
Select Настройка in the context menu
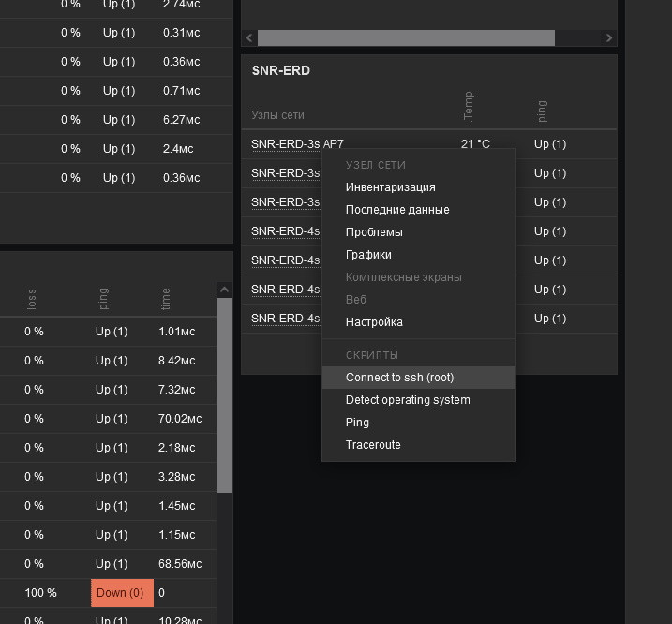[x=374, y=322]
